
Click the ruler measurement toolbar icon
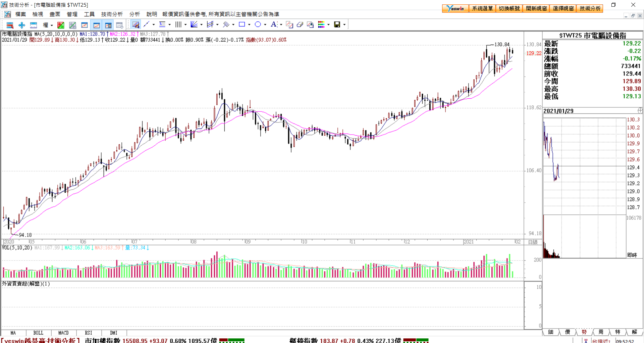click(x=34, y=25)
